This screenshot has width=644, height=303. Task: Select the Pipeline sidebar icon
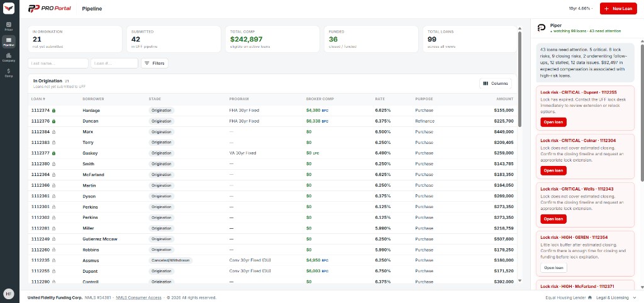click(x=9, y=41)
